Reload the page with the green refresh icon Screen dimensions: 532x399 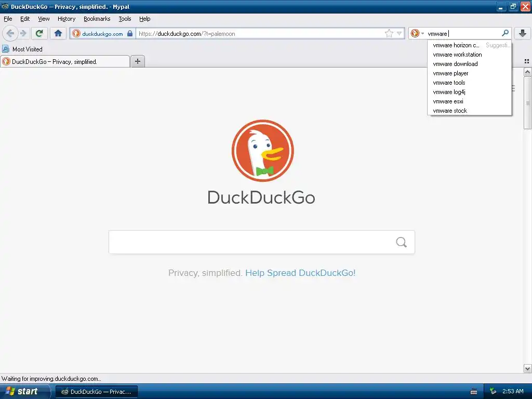point(39,33)
